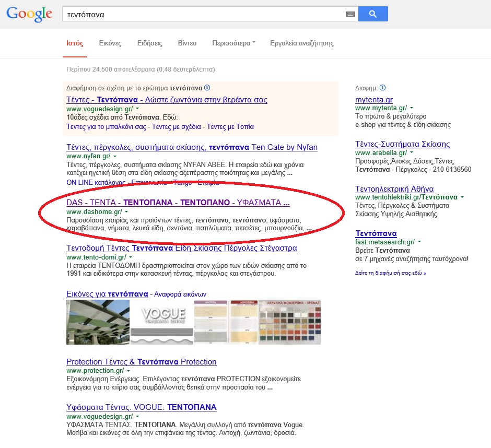Click the info icon next to Διαφημ. in sidebar
The image size is (491, 448).
click(383, 88)
